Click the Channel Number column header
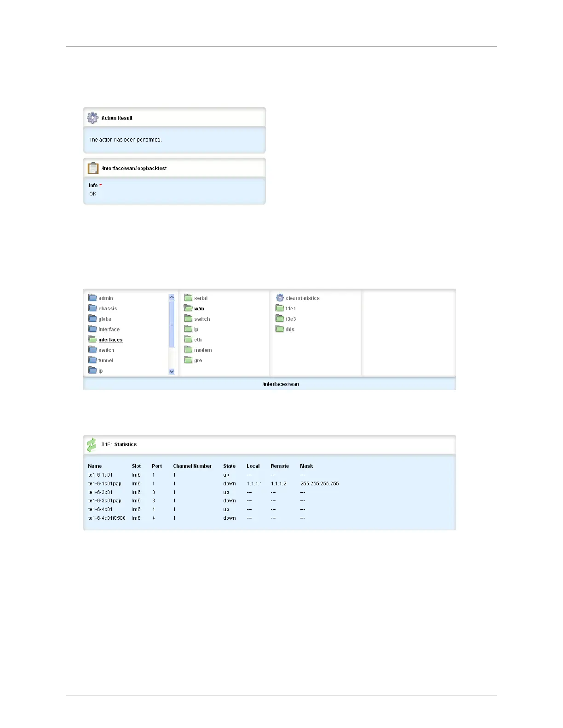This screenshot has width=563, height=728. pos(192,466)
